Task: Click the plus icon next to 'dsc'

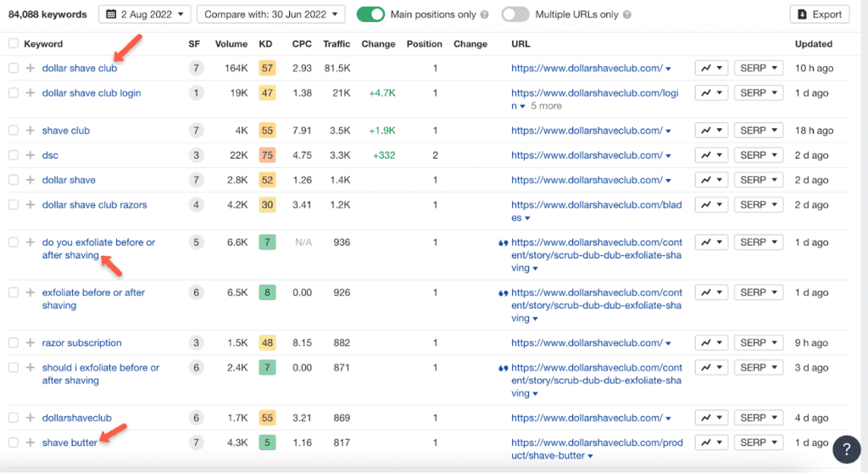Action: 30,155
